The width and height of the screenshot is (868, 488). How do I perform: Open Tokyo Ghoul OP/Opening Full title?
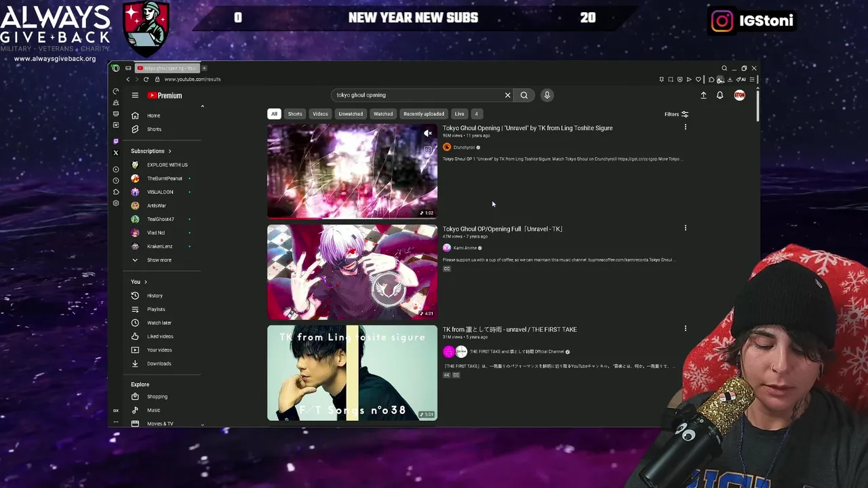pyautogui.click(x=502, y=229)
